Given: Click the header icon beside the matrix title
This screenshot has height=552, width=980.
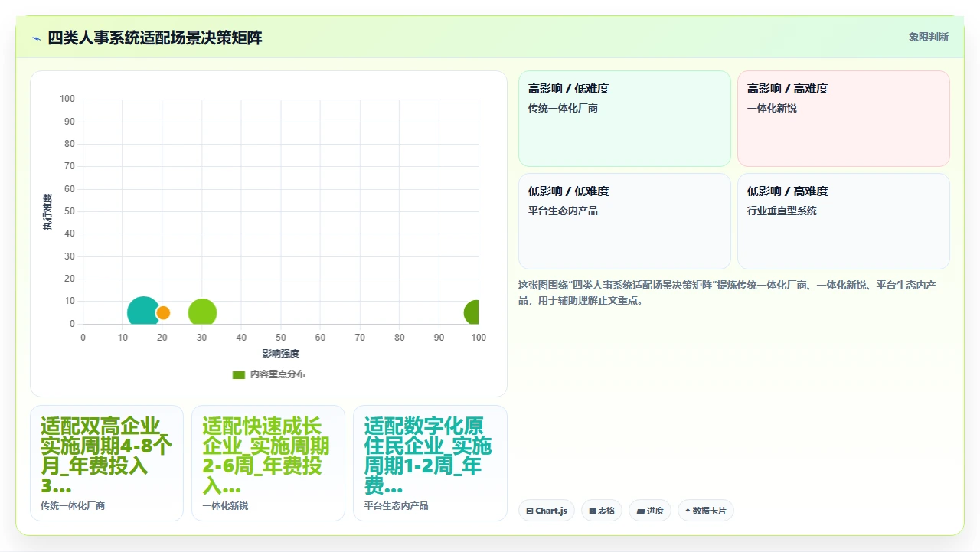Looking at the screenshot, I should pyautogui.click(x=36, y=38).
